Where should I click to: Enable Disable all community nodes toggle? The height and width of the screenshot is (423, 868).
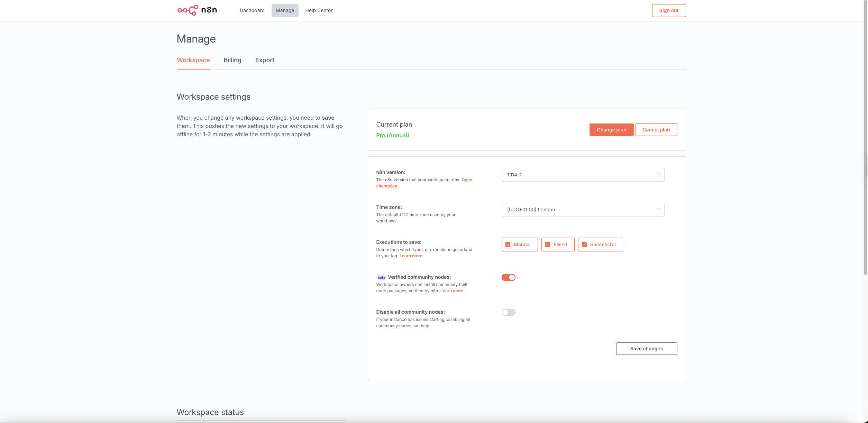pyautogui.click(x=508, y=312)
